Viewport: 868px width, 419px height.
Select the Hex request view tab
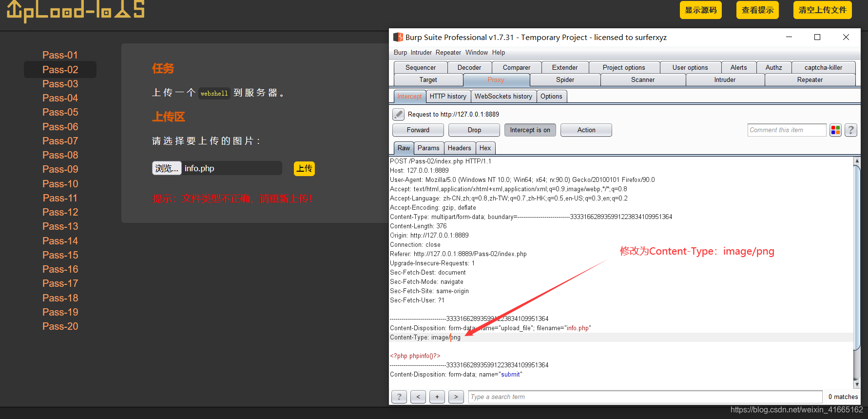485,148
